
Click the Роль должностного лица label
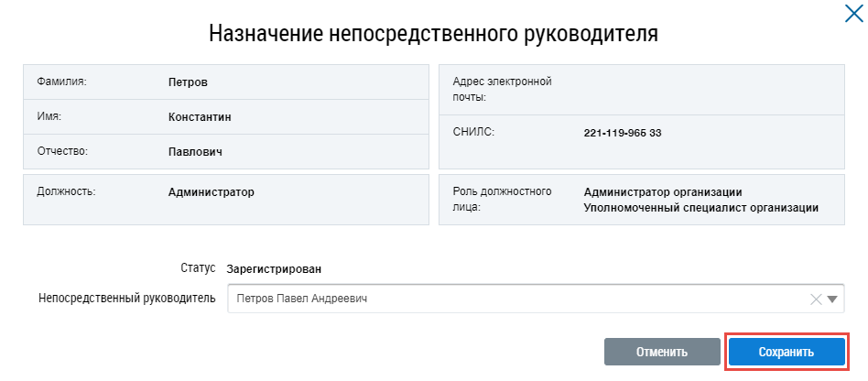click(502, 200)
